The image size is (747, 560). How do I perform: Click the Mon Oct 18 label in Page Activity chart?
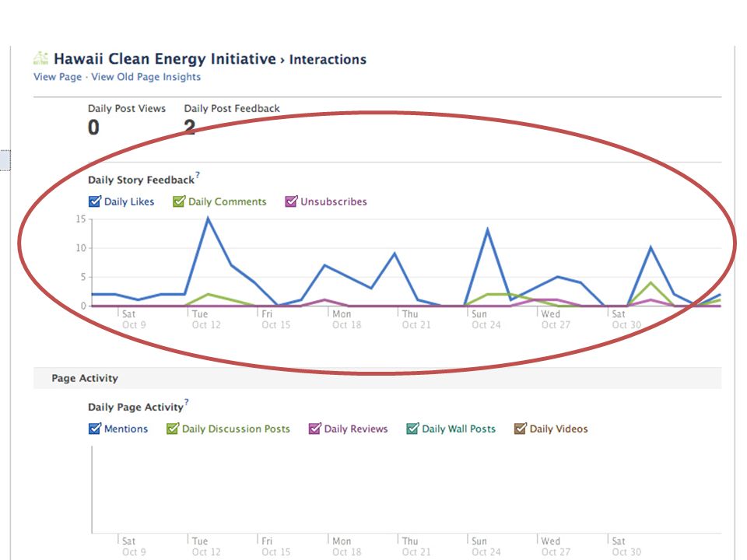pyautogui.click(x=346, y=547)
